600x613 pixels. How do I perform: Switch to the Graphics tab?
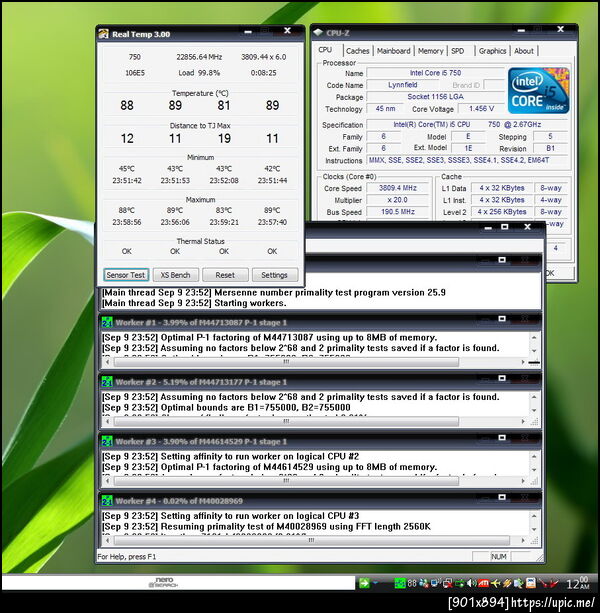click(492, 51)
